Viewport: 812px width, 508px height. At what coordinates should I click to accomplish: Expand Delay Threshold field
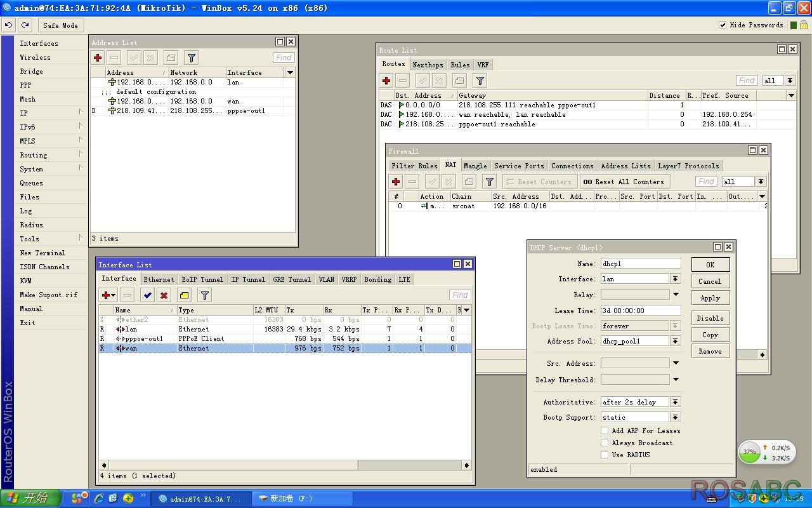coord(676,380)
